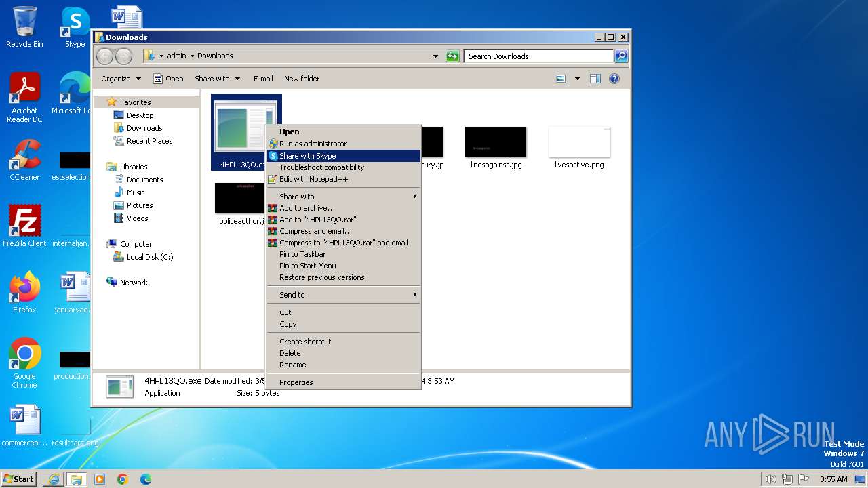Select Troubleshoot compatibility
Screen dimensions: 868x488
(343, 167)
